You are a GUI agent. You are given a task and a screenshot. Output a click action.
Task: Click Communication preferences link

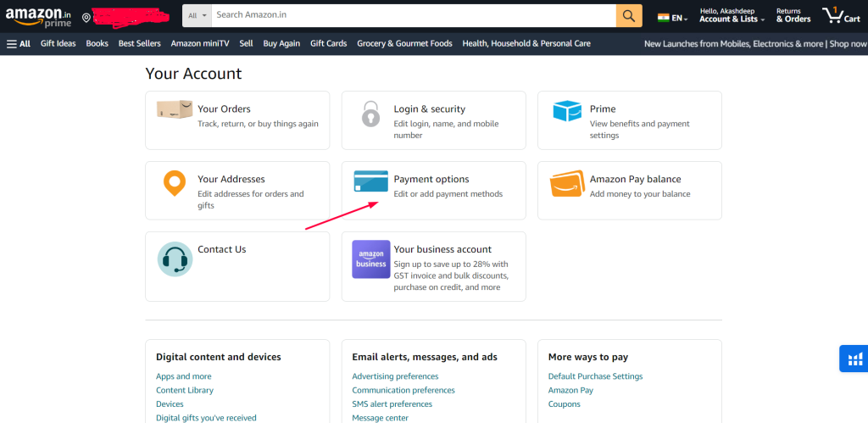pyautogui.click(x=403, y=390)
